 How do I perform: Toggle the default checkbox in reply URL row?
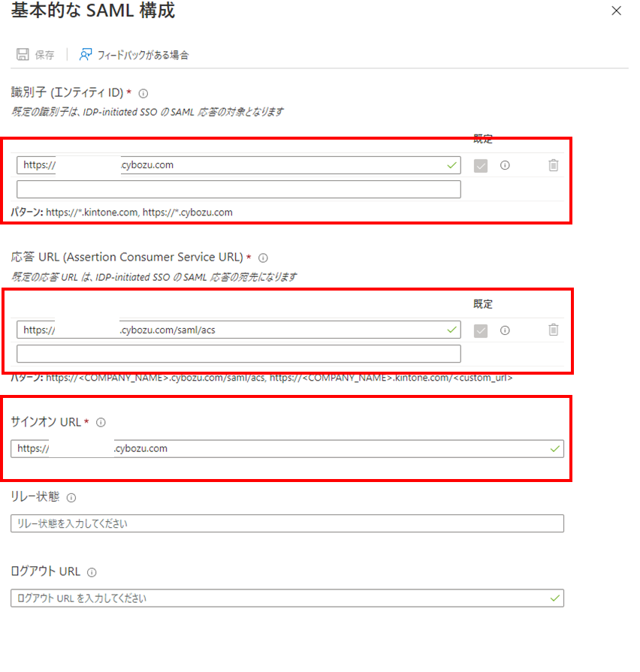[x=481, y=330]
